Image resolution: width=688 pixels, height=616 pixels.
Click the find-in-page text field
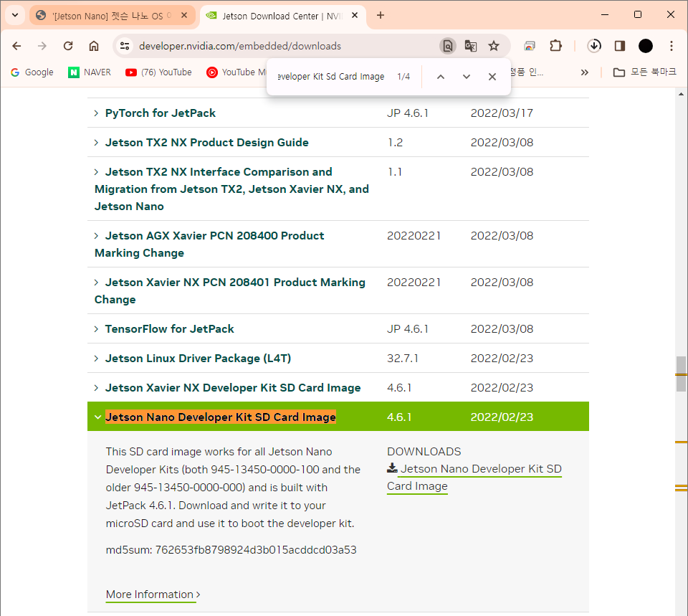pyautogui.click(x=331, y=77)
